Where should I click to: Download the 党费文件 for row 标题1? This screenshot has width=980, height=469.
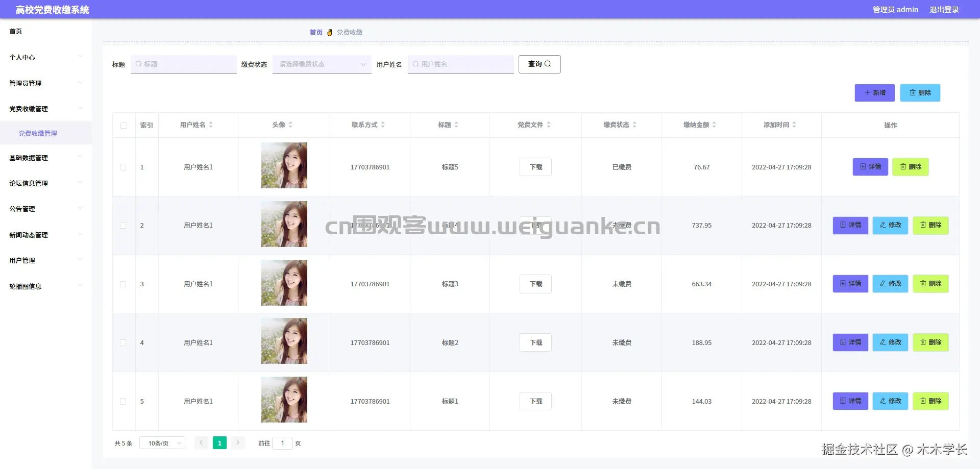pyautogui.click(x=535, y=401)
